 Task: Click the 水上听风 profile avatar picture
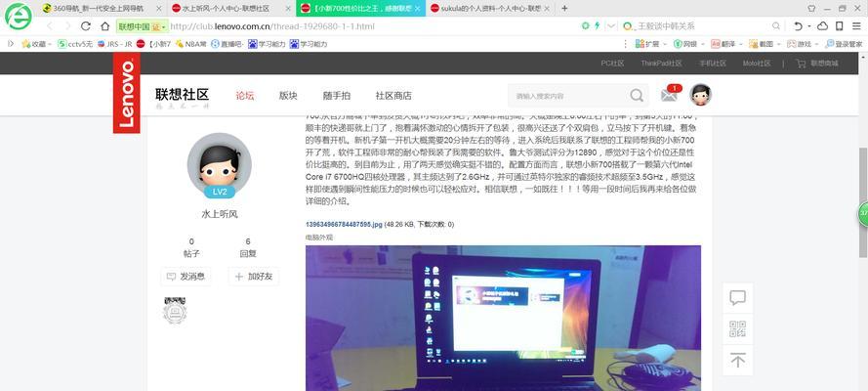(220, 165)
